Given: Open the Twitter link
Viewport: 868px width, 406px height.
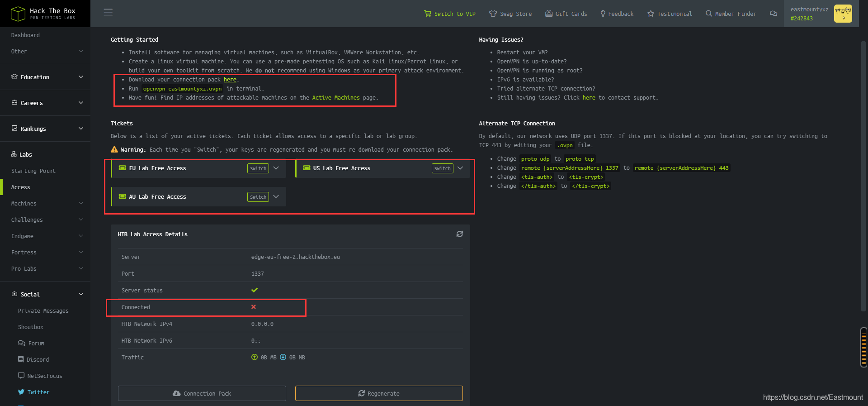Looking at the screenshot, I should coord(34,392).
